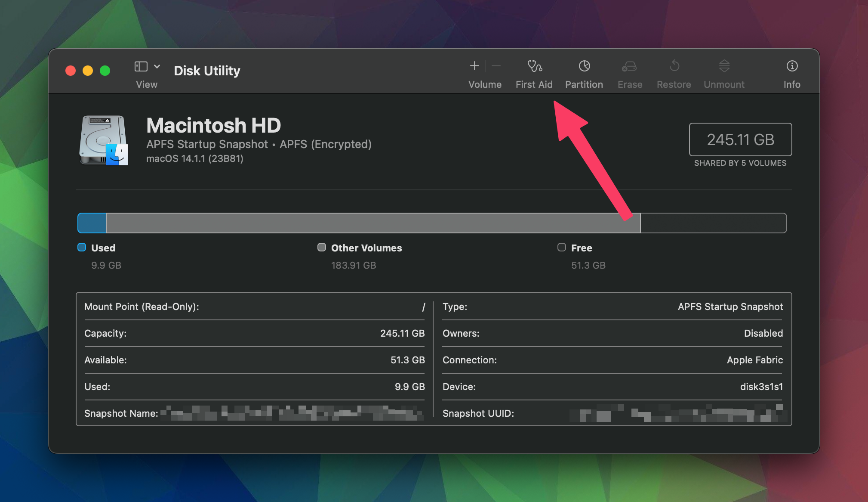Expand the View dropdown chevron
This screenshot has width=868, height=502.
click(157, 66)
